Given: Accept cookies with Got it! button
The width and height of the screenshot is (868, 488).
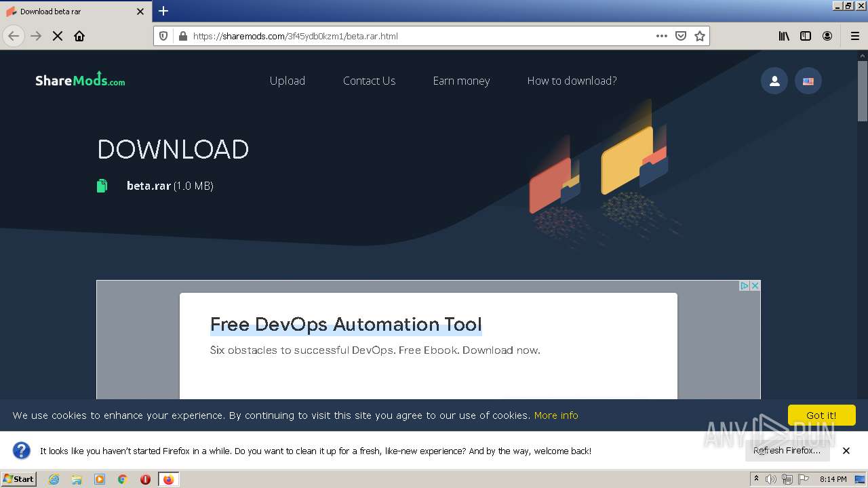Looking at the screenshot, I should 821,415.
